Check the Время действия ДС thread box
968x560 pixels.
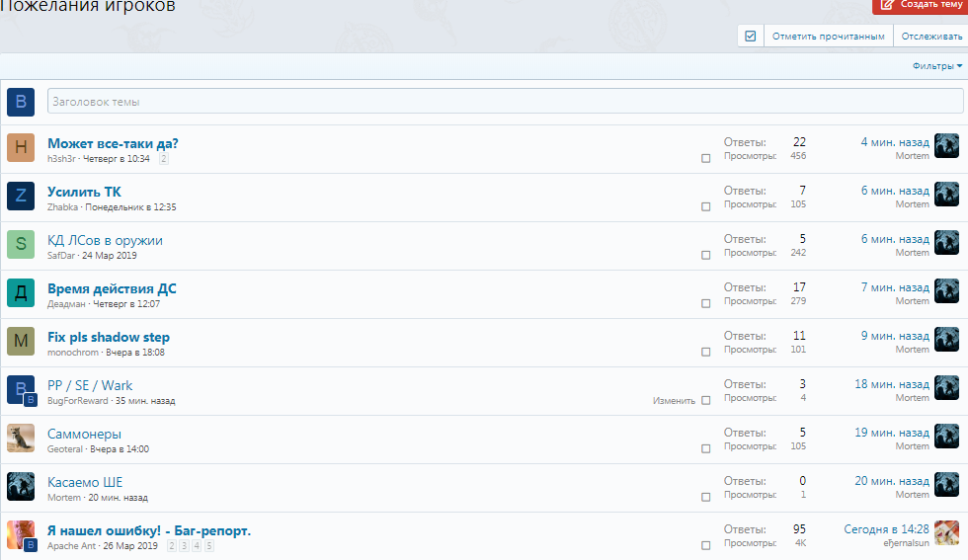[705, 303]
